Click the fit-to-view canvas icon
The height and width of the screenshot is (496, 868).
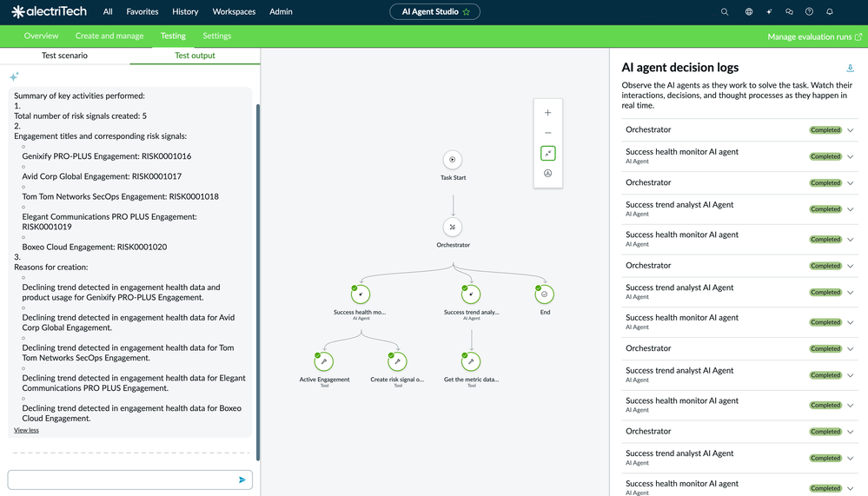[548, 154]
